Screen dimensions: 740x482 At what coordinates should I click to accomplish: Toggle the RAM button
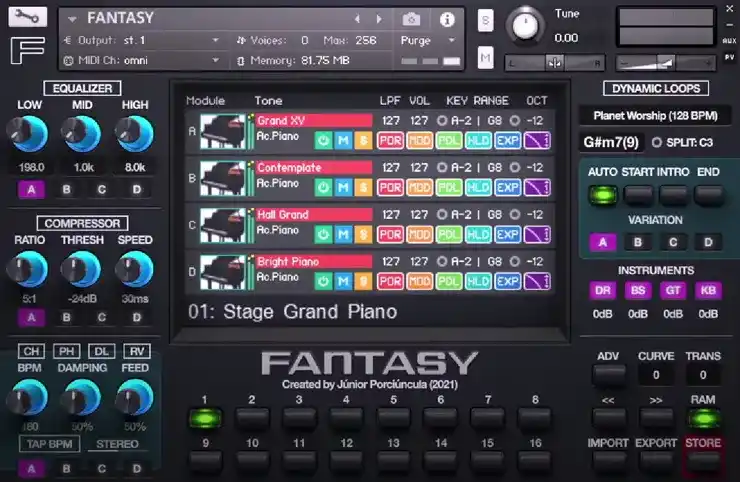tap(703, 418)
